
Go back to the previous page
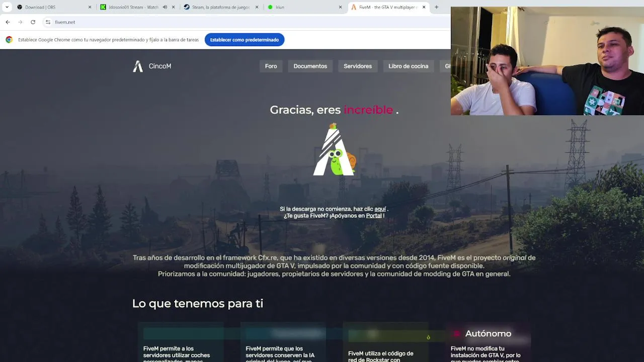[8, 22]
